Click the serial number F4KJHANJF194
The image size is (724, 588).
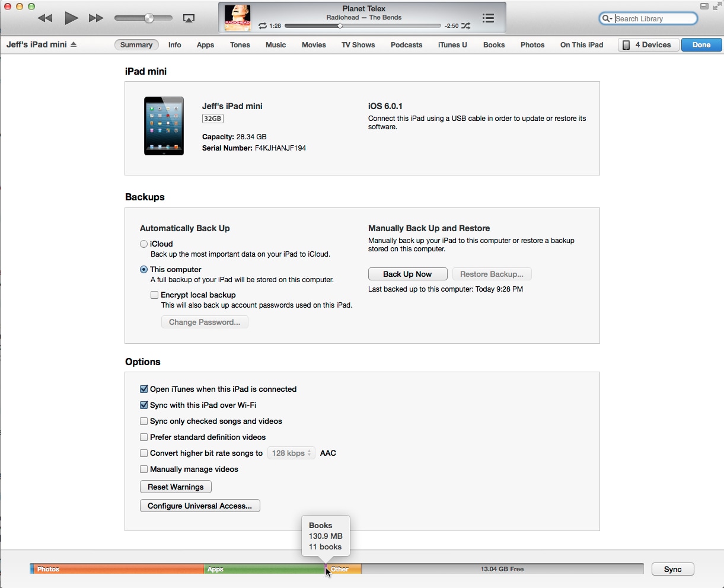tap(280, 148)
